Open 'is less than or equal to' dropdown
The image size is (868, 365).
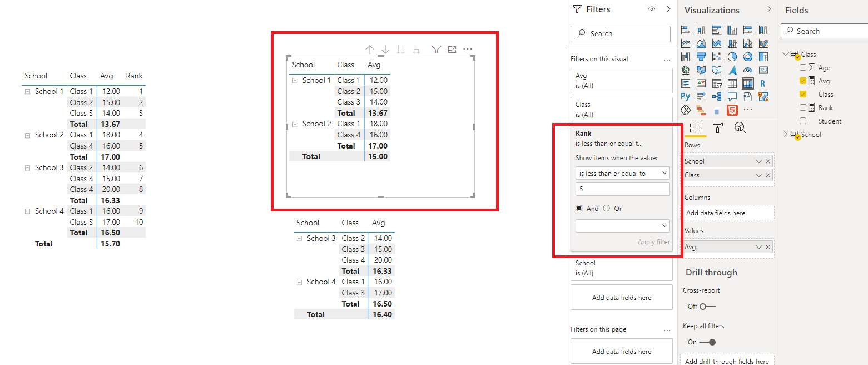[623, 174]
